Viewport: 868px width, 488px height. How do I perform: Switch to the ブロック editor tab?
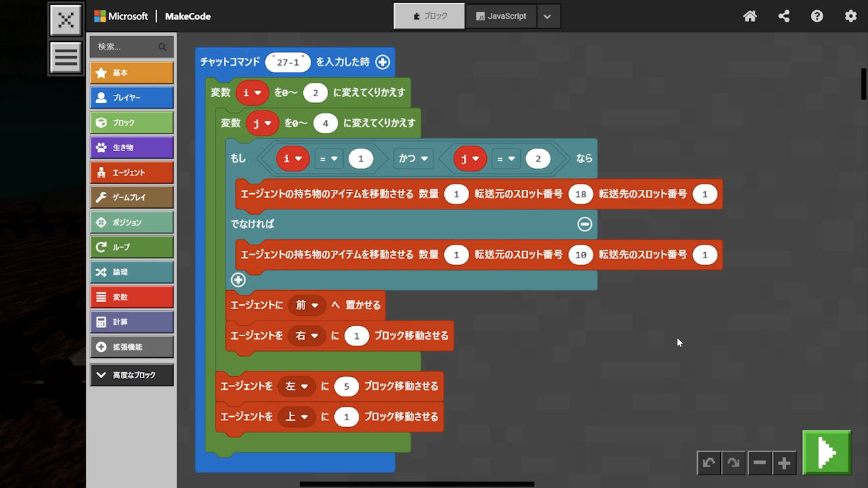pyautogui.click(x=429, y=16)
